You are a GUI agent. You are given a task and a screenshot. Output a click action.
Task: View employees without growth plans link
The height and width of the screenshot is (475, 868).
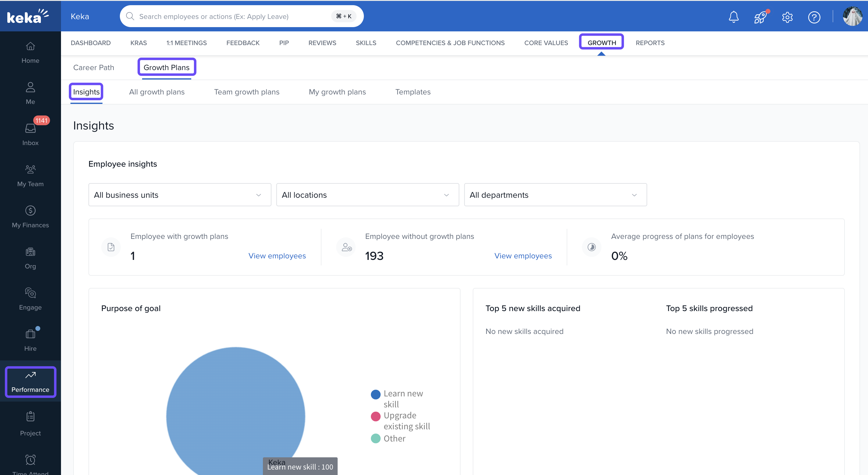(x=523, y=256)
